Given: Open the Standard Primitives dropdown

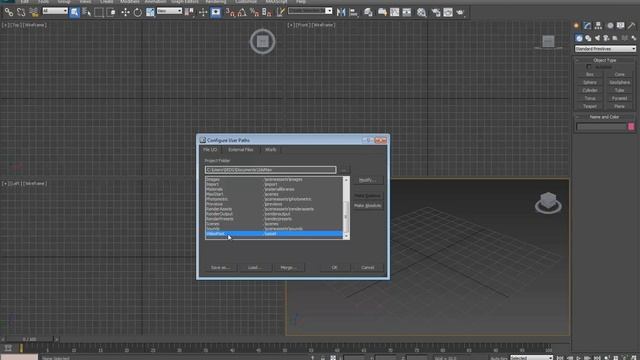Looking at the screenshot, I should tap(605, 49).
